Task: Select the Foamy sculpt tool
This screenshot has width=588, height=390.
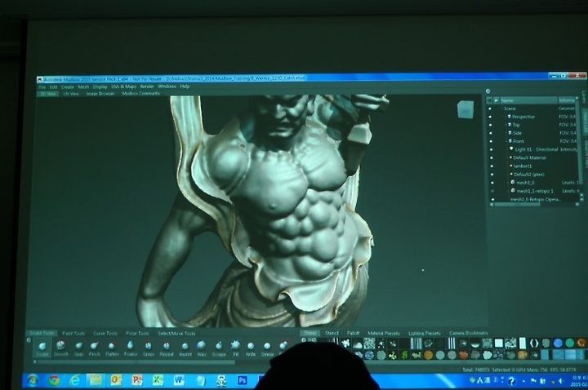Action: (130, 348)
